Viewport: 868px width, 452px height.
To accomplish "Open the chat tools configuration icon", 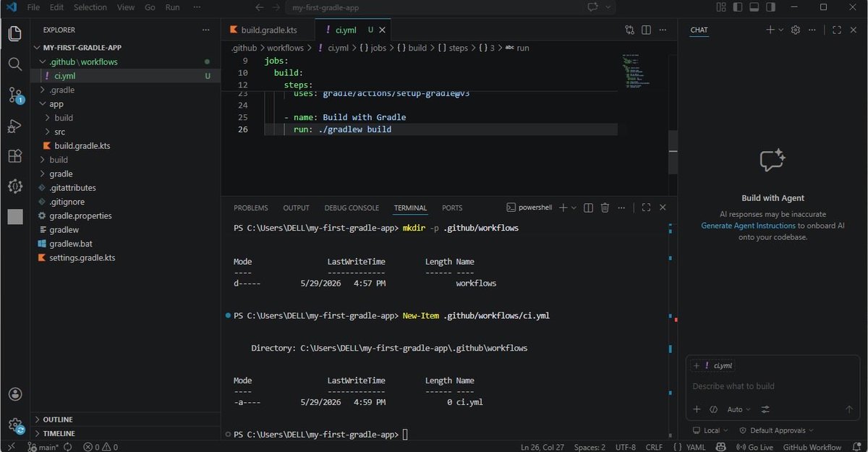I will point(766,409).
